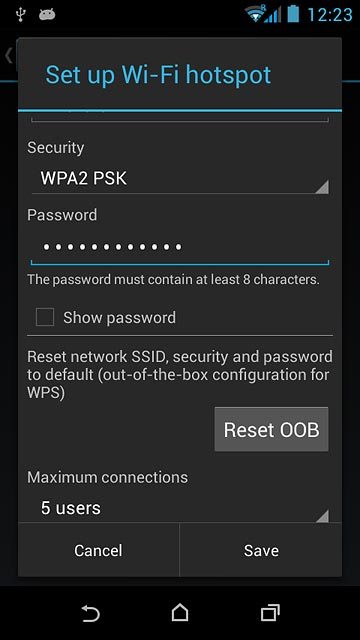
Task: Expand Maximum connections 5 users dropdown
Action: [x=180, y=509]
